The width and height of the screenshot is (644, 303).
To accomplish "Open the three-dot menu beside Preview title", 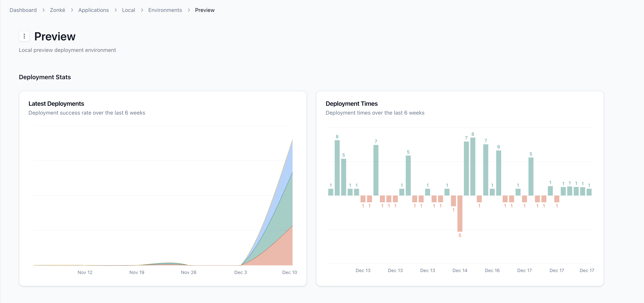I will [24, 36].
